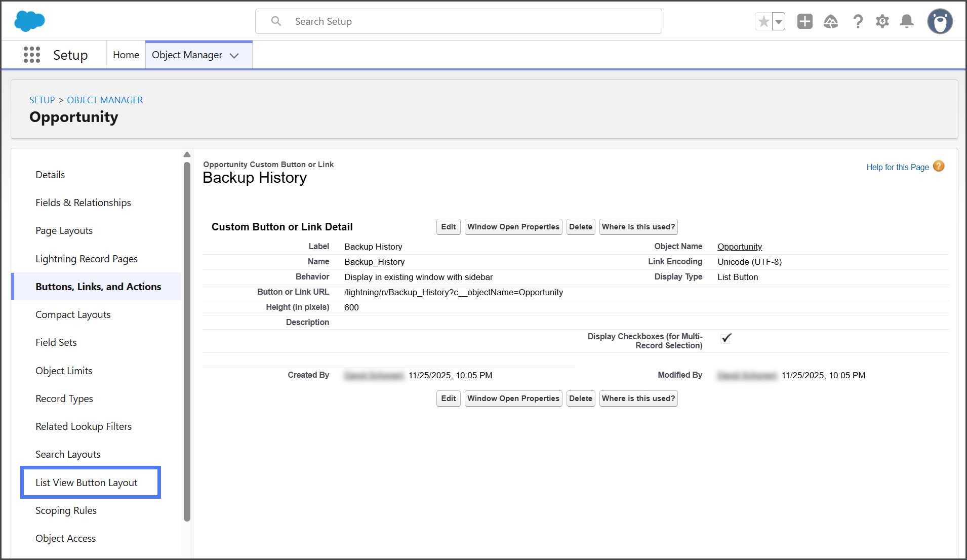Click the Salesforce cloud logo
Screen dimensions: 967x560
[29, 21]
